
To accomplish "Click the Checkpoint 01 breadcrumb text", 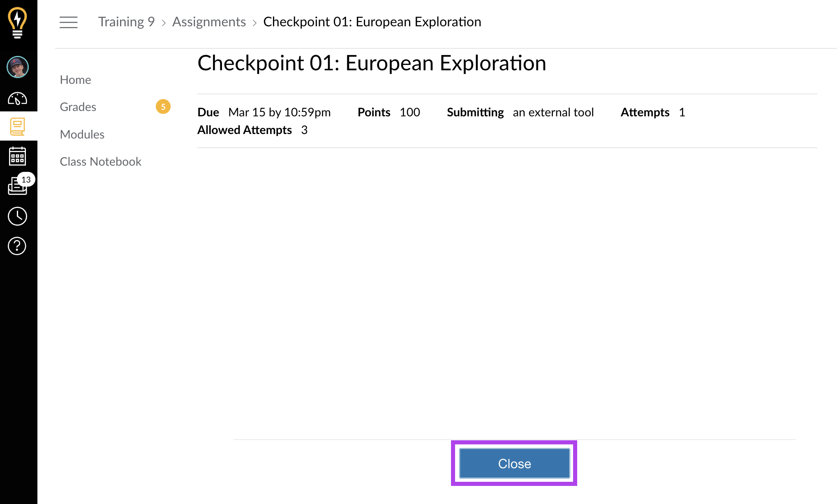I will click(x=372, y=22).
